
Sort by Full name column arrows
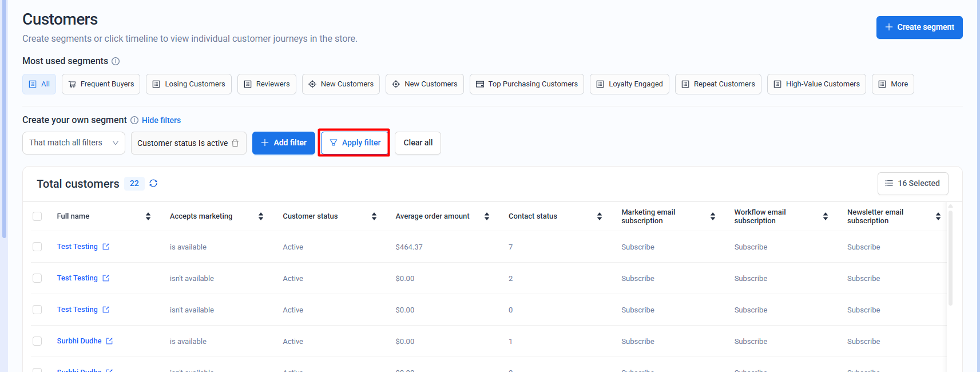tap(148, 216)
